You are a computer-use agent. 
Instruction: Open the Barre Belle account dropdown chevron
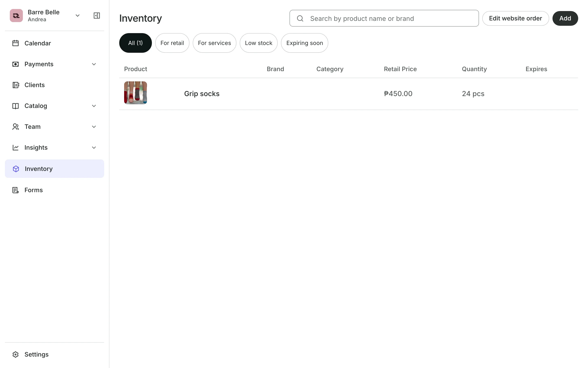(78, 16)
